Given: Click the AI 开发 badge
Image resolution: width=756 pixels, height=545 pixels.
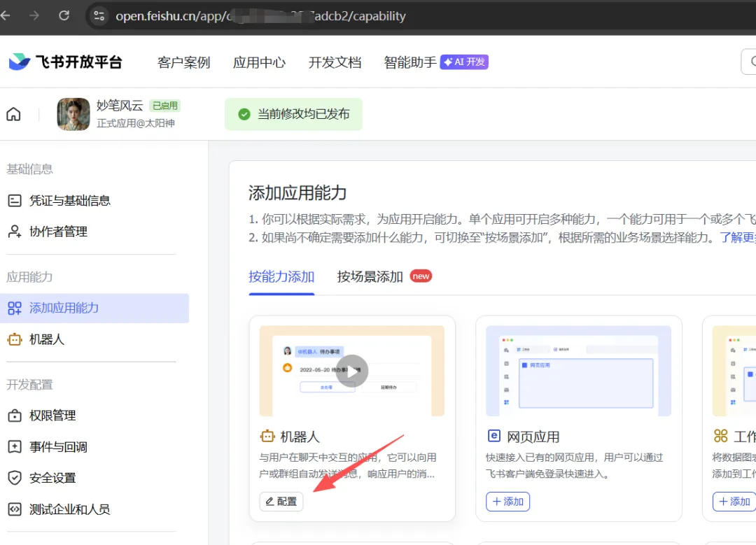Looking at the screenshot, I should coord(464,62).
